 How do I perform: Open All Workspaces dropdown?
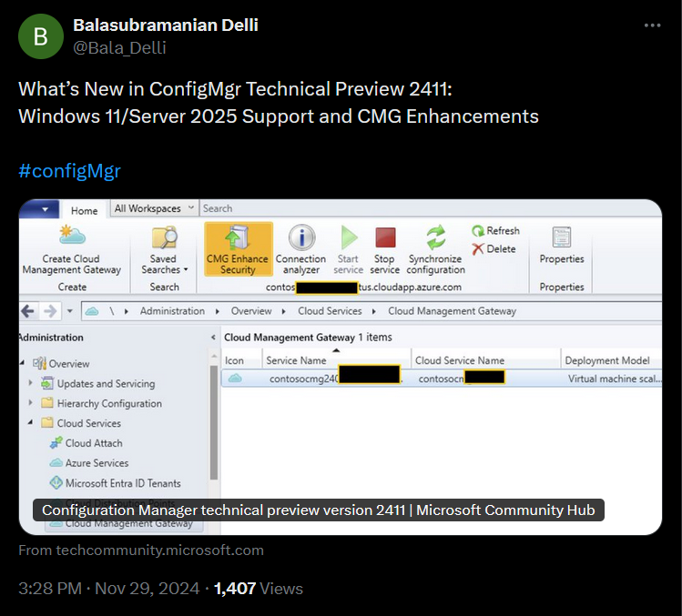[154, 208]
